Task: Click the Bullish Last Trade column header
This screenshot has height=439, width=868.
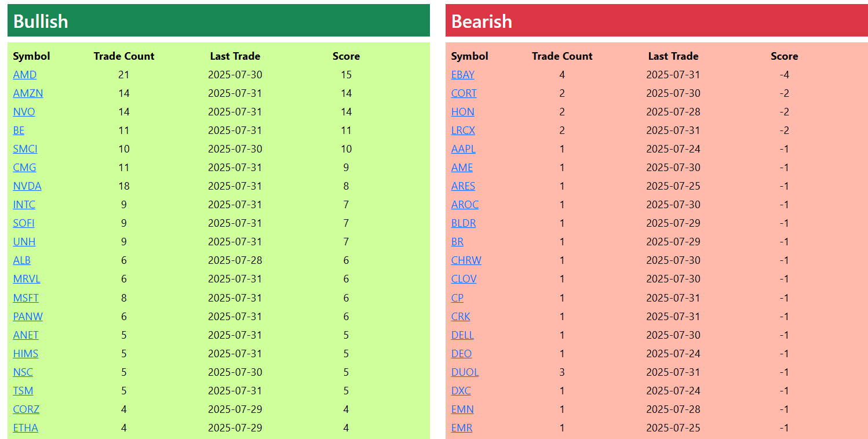Action: [235, 56]
